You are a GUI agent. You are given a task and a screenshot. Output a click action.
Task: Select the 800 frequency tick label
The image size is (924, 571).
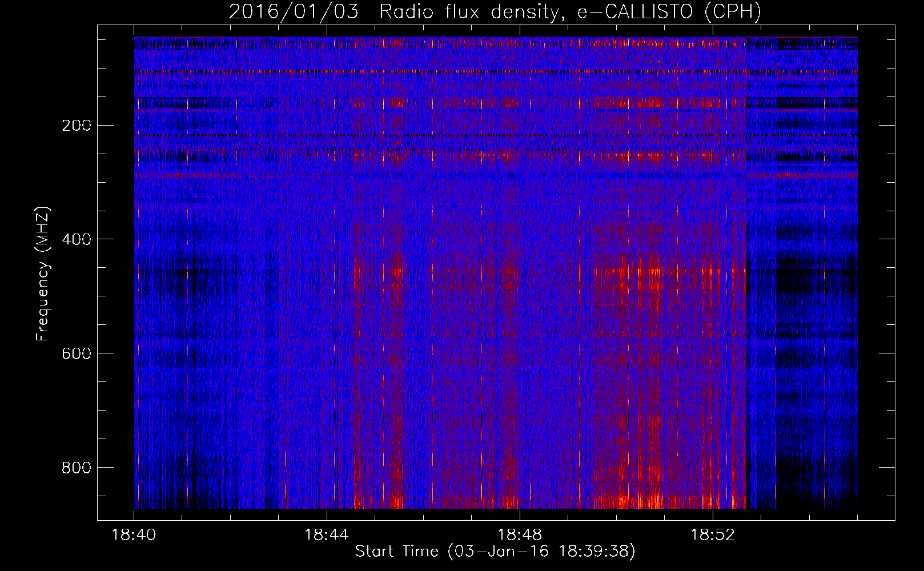pyautogui.click(x=77, y=468)
